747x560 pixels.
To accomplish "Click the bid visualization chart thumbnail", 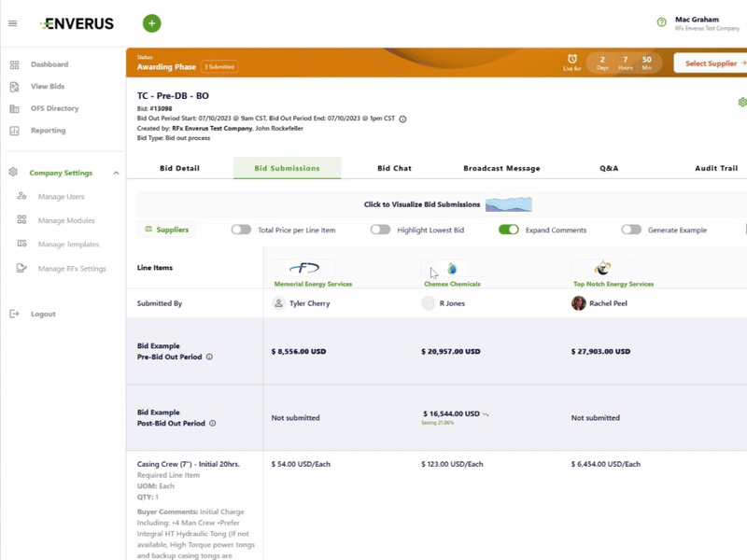I will (x=508, y=204).
